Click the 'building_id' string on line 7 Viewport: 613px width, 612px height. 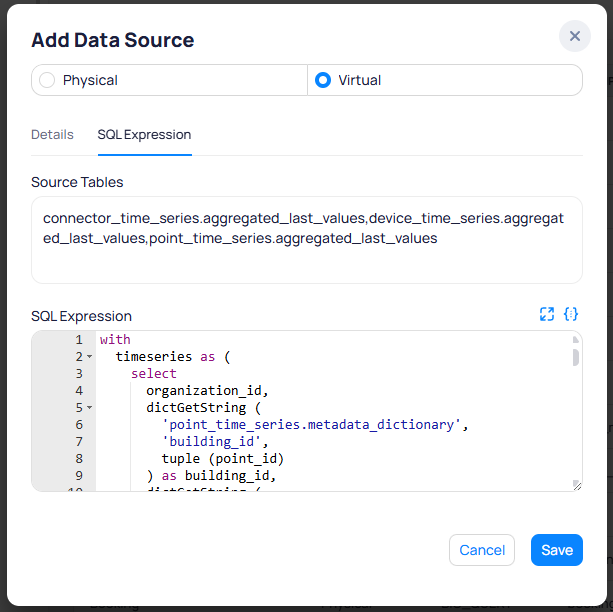tap(212, 442)
